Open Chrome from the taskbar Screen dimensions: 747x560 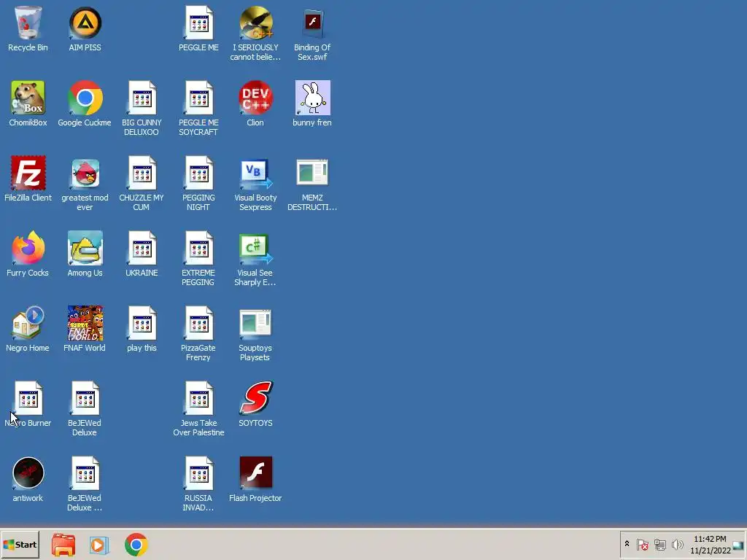pyautogui.click(x=136, y=545)
